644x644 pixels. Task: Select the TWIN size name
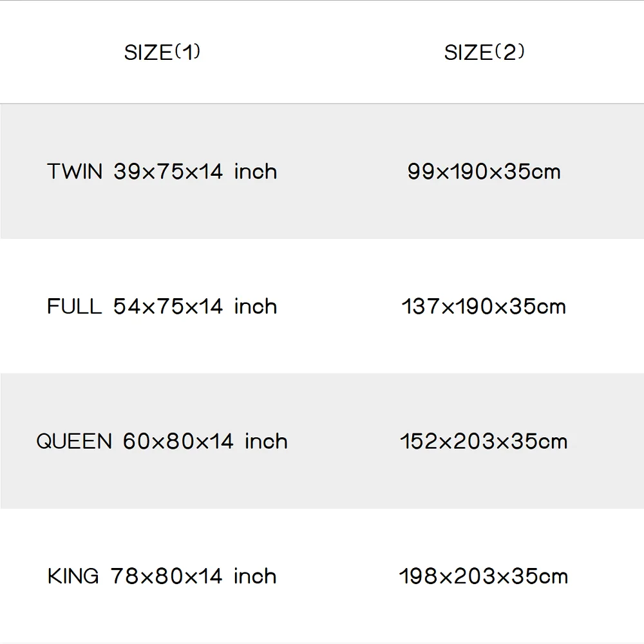75,172
